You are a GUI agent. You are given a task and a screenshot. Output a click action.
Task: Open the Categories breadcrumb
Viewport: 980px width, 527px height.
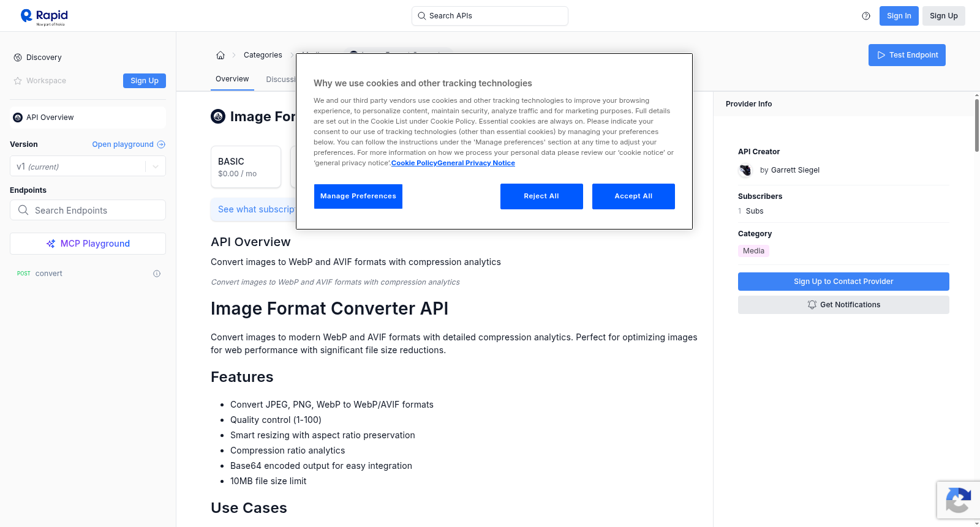(263, 55)
